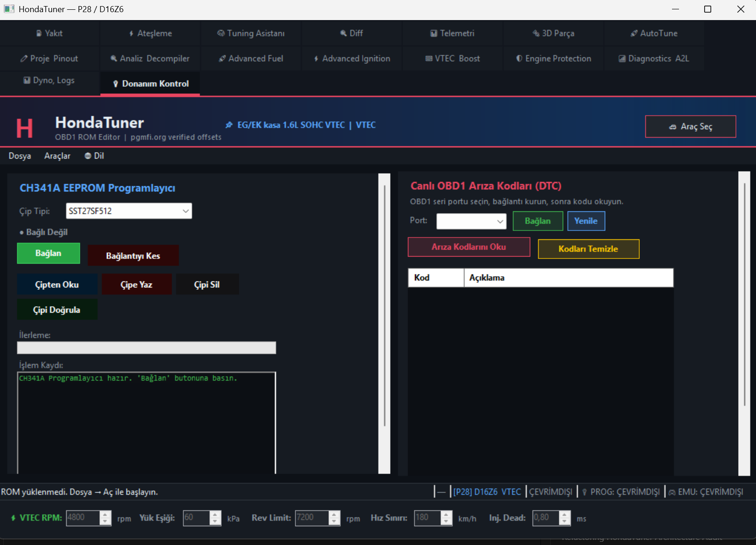The width and height of the screenshot is (756, 545).
Task: Click the "ROM yüklenmedi" status message
Action: click(x=79, y=492)
